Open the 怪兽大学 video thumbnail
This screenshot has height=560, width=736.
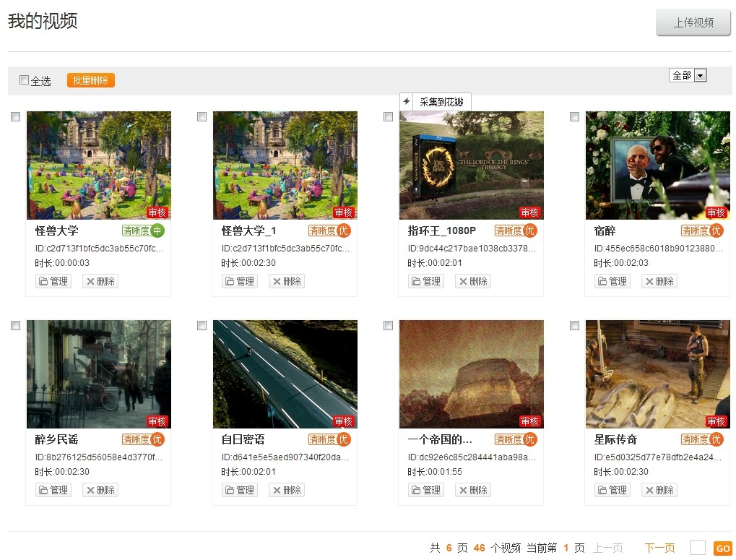[98, 165]
